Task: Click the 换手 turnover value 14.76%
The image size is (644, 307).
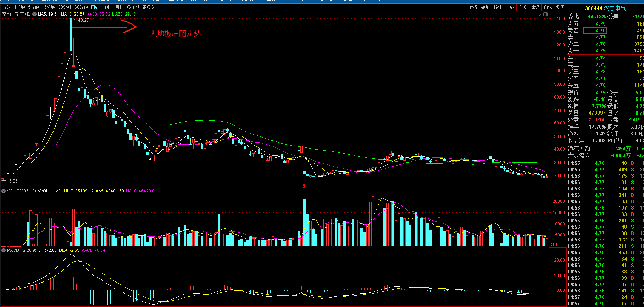Action: pos(597,127)
